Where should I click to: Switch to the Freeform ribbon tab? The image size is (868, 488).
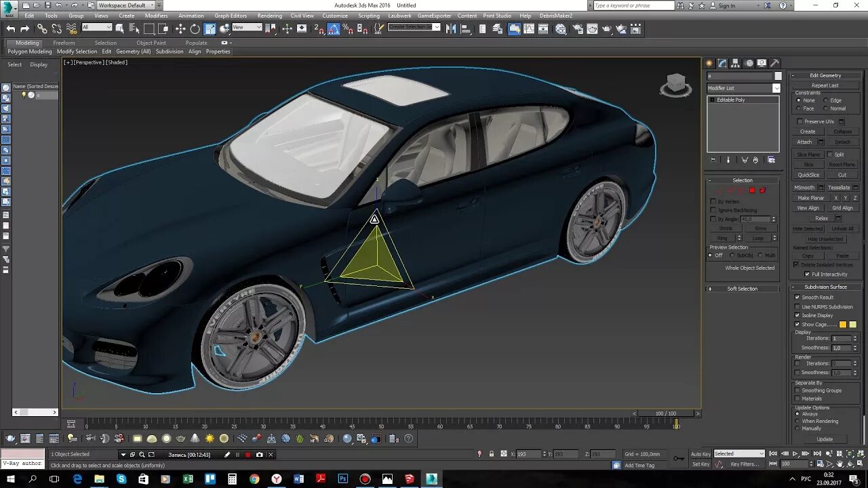pyautogui.click(x=64, y=43)
